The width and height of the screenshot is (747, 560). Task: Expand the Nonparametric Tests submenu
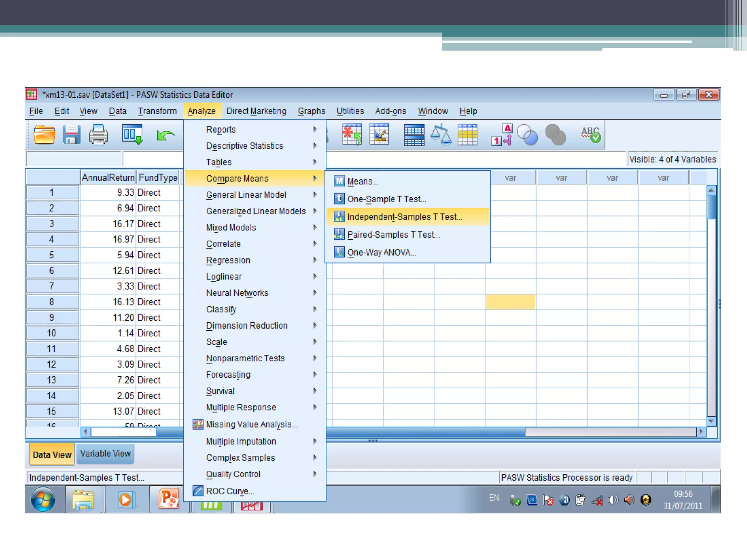(255, 358)
